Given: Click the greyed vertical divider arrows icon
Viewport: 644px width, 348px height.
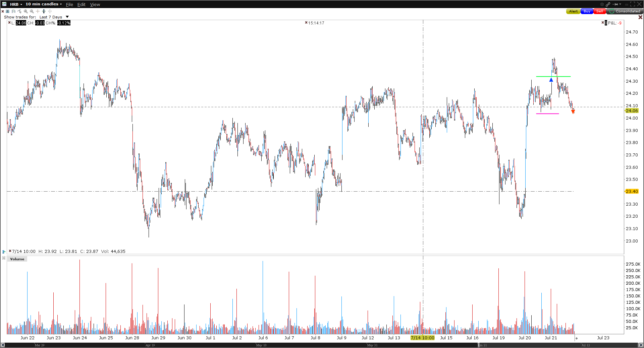Looking at the screenshot, I should coord(50,11).
